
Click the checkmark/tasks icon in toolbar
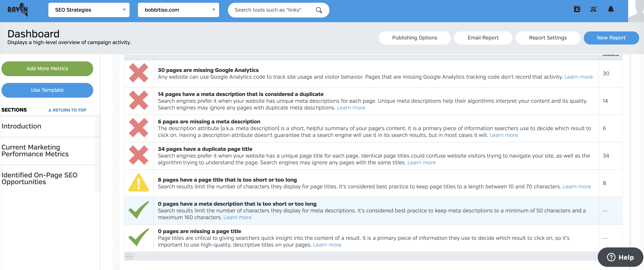(594, 9)
